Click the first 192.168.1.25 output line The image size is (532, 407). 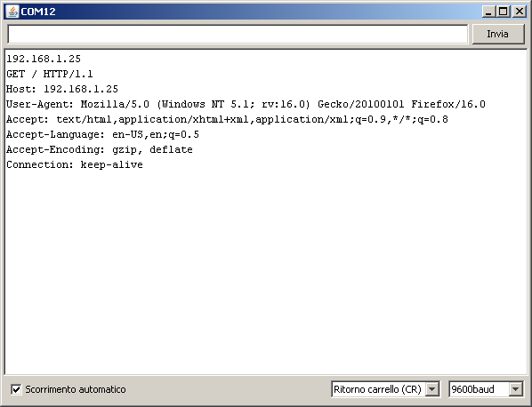click(44, 59)
